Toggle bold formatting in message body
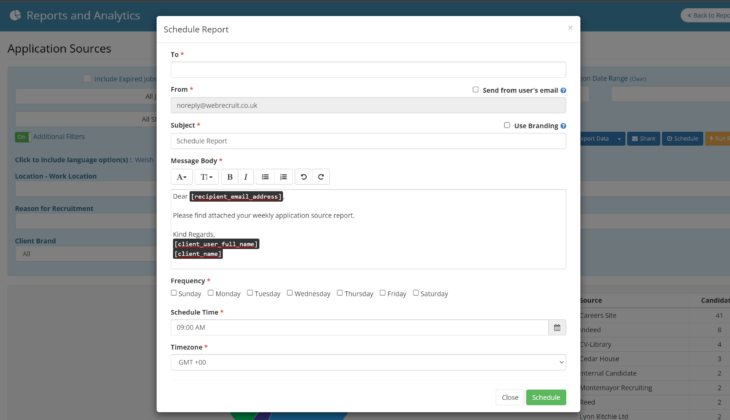This screenshot has height=420, width=730. click(x=229, y=177)
